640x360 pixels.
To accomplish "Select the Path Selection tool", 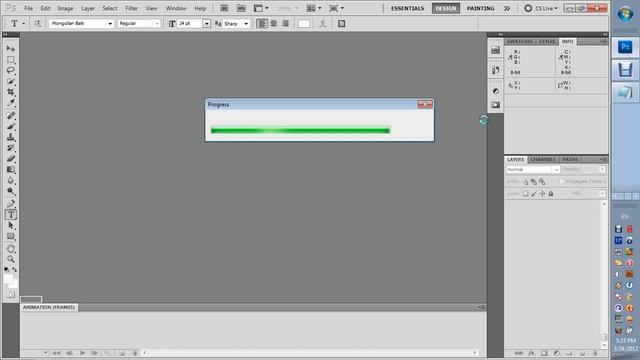I will [11, 225].
